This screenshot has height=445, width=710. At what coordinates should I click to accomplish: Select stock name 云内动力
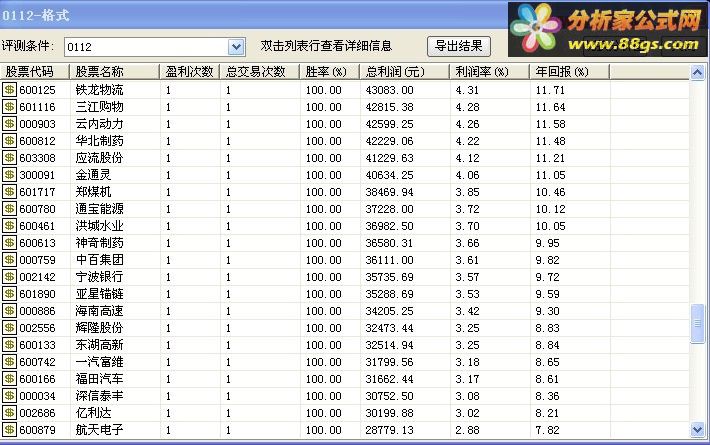[99, 124]
